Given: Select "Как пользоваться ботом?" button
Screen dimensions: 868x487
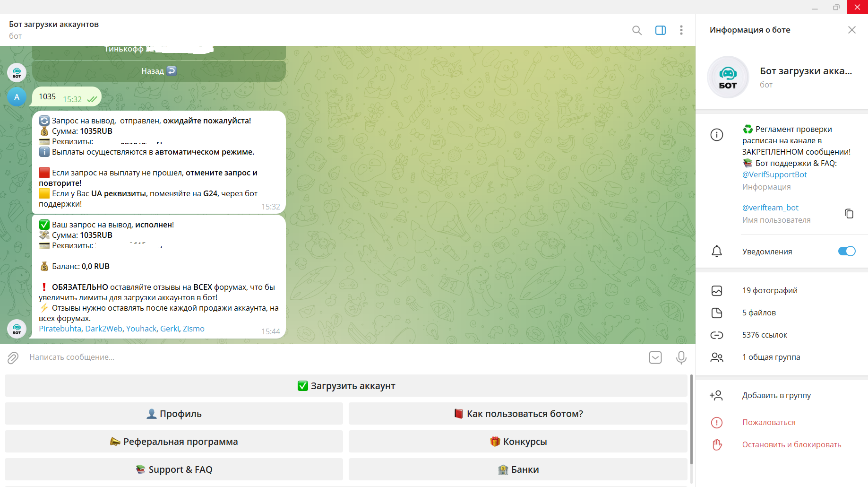Looking at the screenshot, I should 518,414.
